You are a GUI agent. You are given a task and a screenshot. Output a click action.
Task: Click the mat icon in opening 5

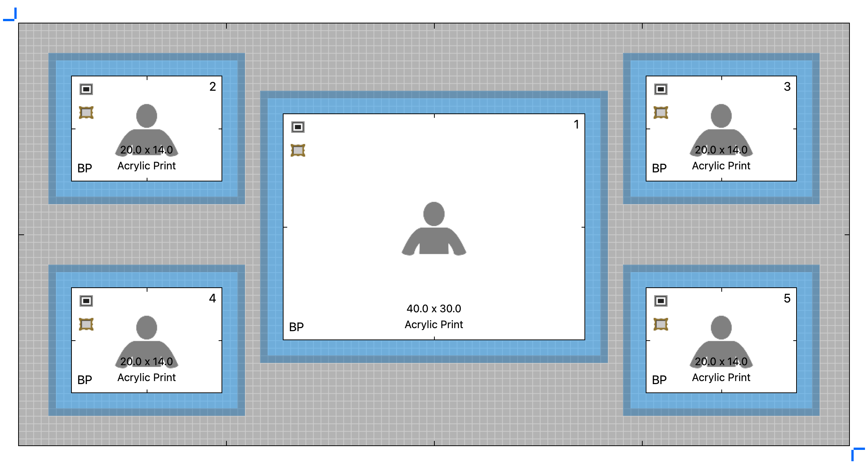pyautogui.click(x=661, y=301)
